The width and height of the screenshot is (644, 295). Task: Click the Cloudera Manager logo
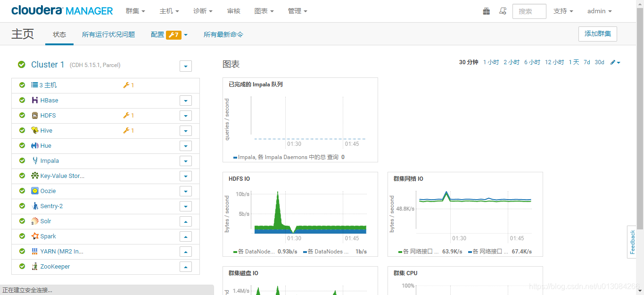point(62,11)
